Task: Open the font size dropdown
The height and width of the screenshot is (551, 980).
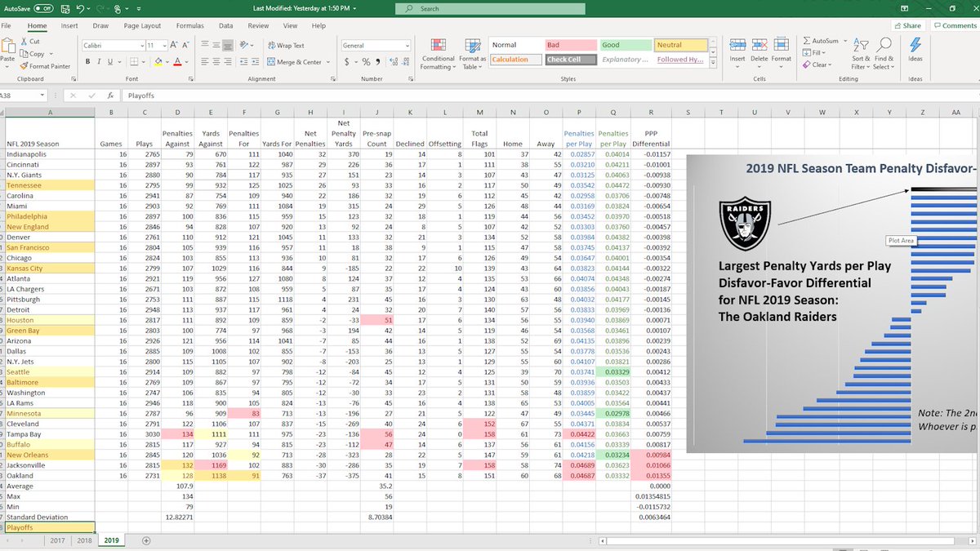Action: pyautogui.click(x=164, y=46)
